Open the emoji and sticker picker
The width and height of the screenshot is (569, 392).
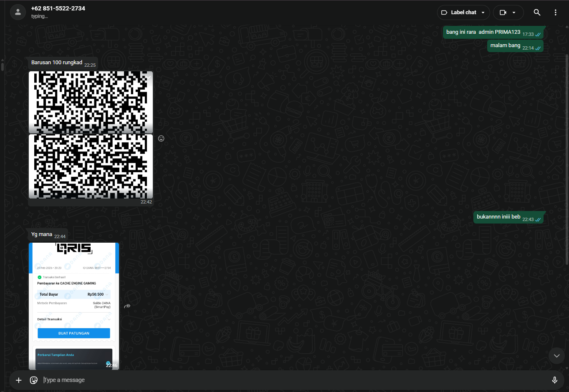click(x=34, y=380)
